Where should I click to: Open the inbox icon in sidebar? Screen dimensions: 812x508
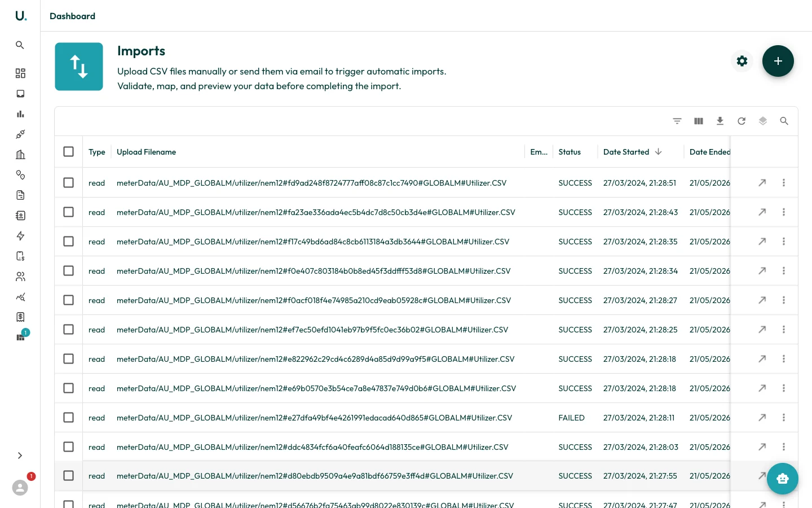click(x=20, y=94)
